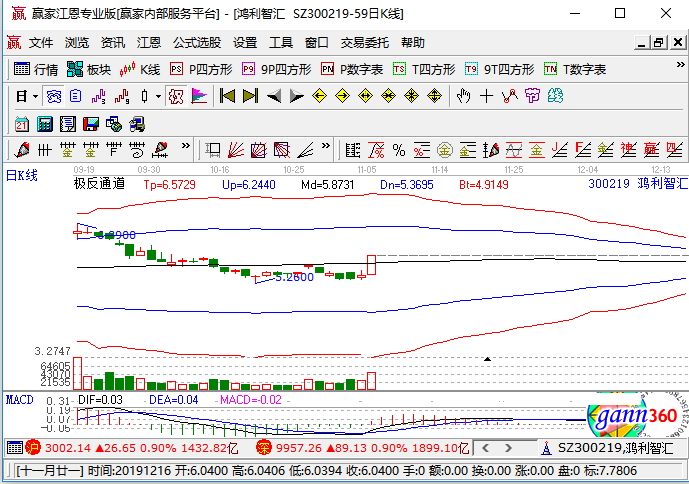Open the calculator icon
This screenshot has height=484, width=689.
(x=44, y=124)
